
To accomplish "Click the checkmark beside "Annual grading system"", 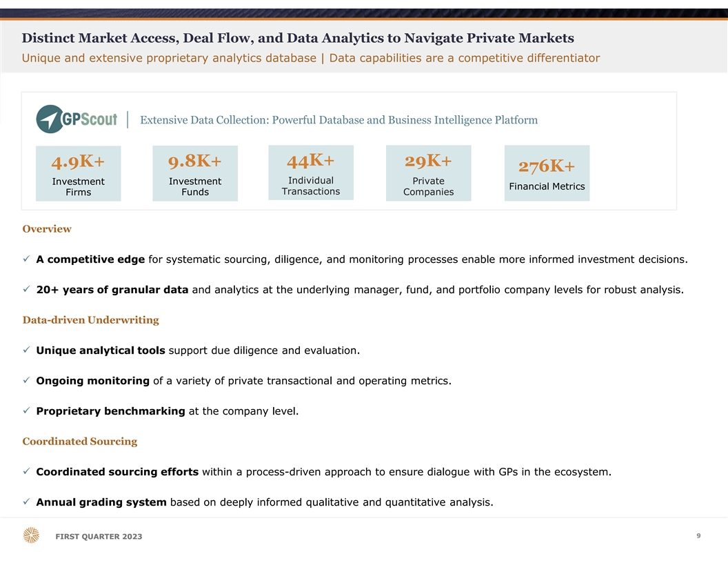I will click(26, 502).
